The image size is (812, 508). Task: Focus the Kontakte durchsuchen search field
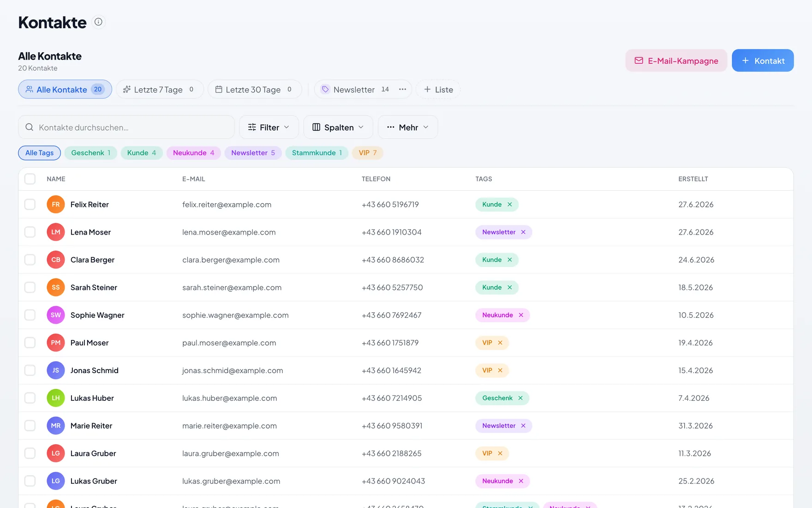click(126, 127)
